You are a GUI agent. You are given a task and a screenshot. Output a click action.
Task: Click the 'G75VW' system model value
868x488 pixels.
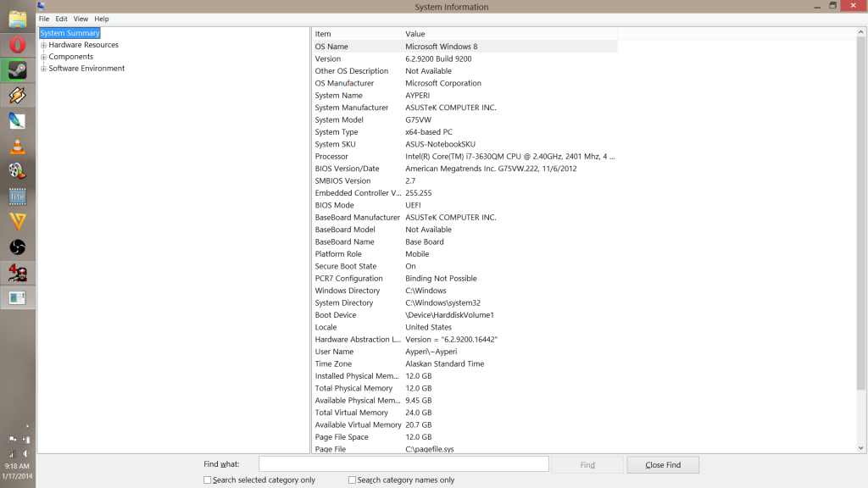pos(418,119)
